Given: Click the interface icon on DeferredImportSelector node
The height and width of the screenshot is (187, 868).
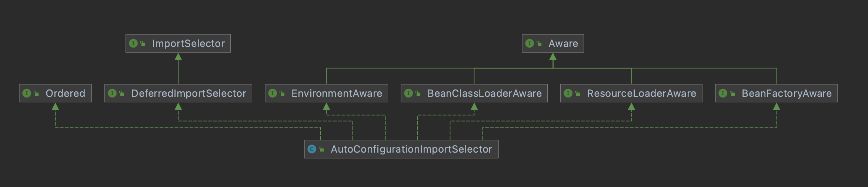Looking at the screenshot, I should [x=112, y=93].
